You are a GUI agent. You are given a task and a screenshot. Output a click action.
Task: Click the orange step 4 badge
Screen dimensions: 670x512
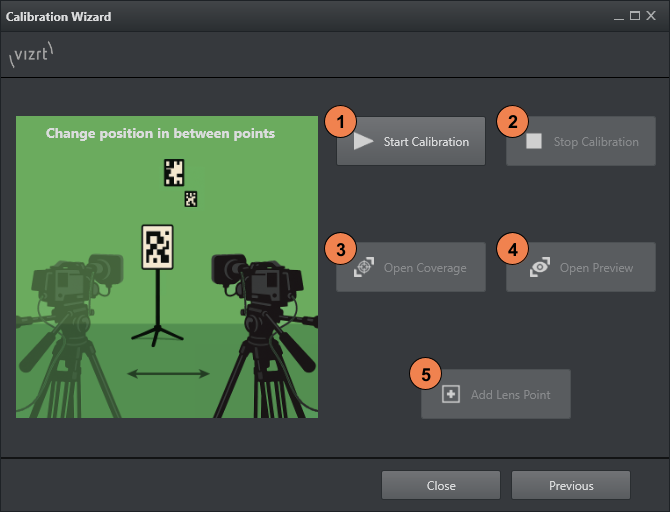coord(512,249)
